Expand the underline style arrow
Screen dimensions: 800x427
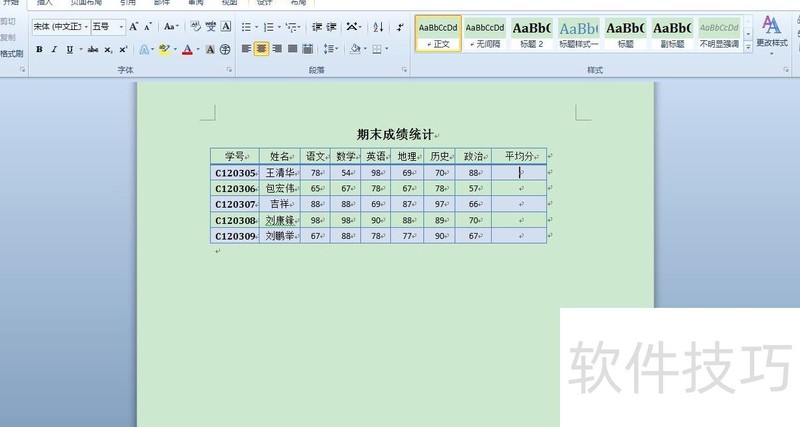pyautogui.click(x=80, y=49)
